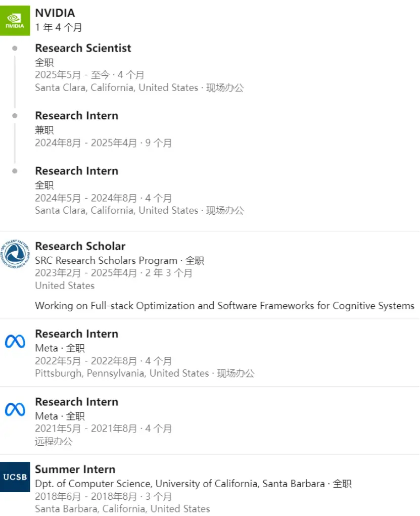Click the 2024年5月 Research Intern timeline bullet
420x516 pixels.
pyautogui.click(x=15, y=171)
